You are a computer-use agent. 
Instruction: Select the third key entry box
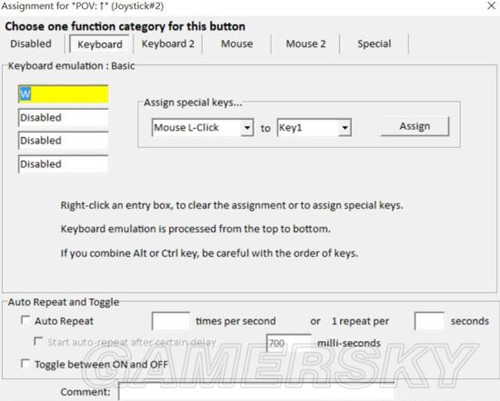click(x=63, y=141)
